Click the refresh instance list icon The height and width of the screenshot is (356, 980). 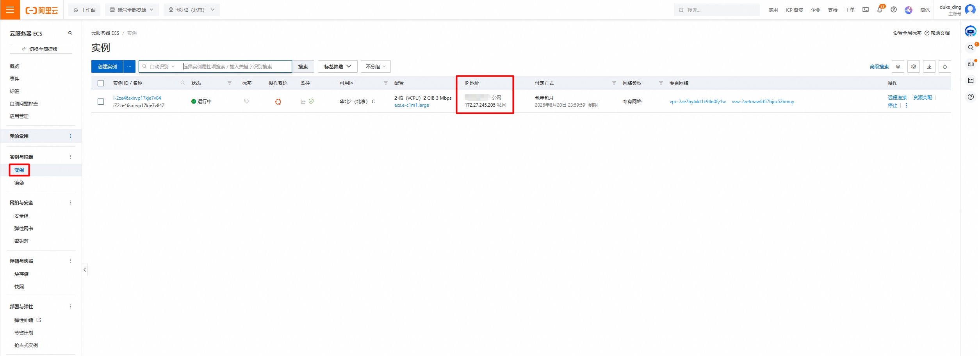(945, 67)
